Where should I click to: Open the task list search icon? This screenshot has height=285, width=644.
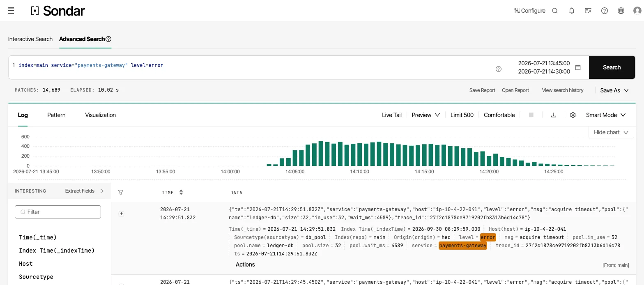tap(588, 11)
